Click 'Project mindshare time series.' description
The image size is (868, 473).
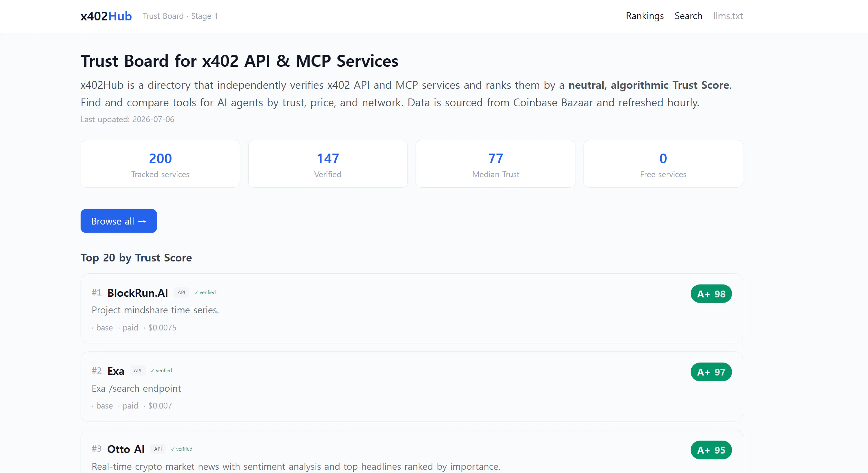click(x=155, y=310)
